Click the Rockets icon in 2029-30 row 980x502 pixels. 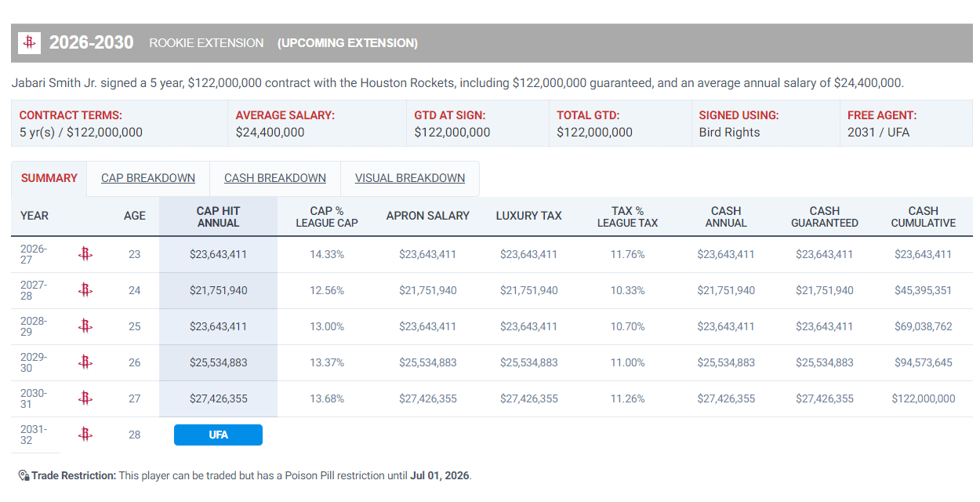(x=85, y=362)
